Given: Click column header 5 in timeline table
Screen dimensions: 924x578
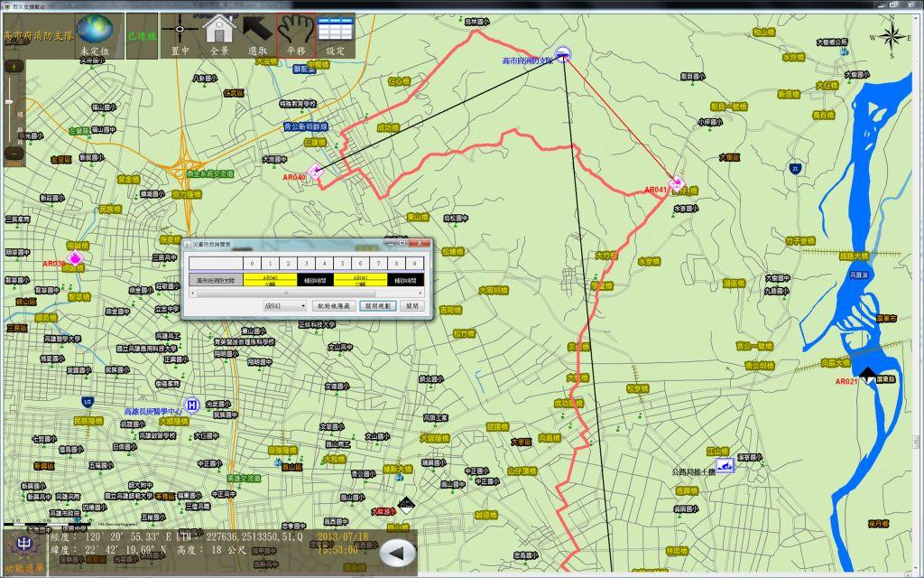Looking at the screenshot, I should [x=342, y=263].
